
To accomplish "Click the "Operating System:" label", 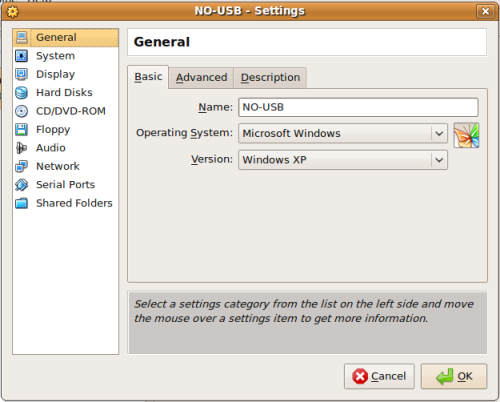I will click(184, 133).
